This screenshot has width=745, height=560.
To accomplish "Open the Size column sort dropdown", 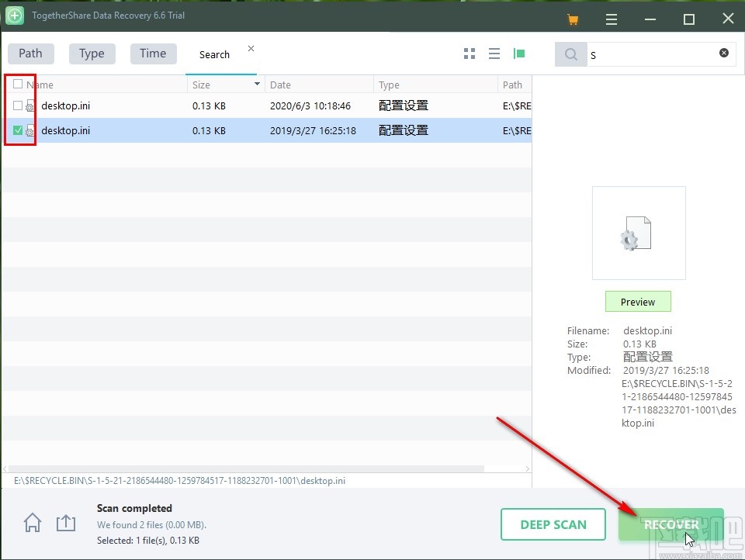I will tap(256, 84).
